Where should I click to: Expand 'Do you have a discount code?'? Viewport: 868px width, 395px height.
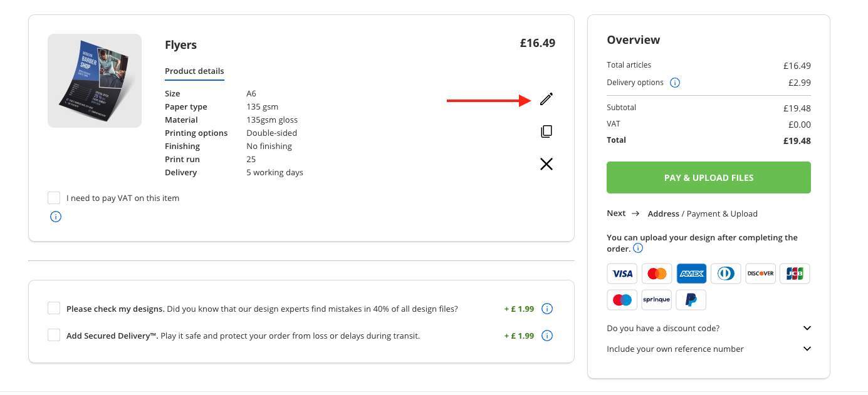pos(709,328)
